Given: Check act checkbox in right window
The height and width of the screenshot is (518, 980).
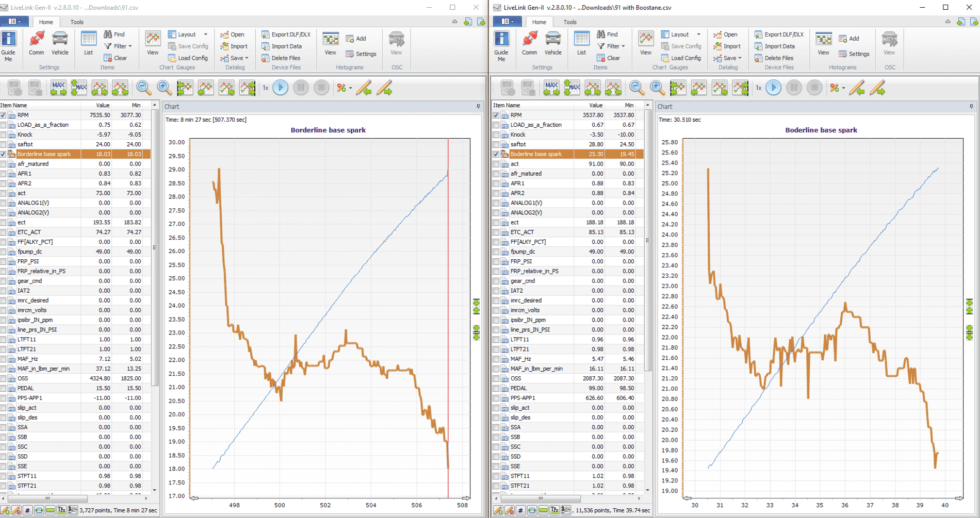Looking at the screenshot, I should click(496, 164).
